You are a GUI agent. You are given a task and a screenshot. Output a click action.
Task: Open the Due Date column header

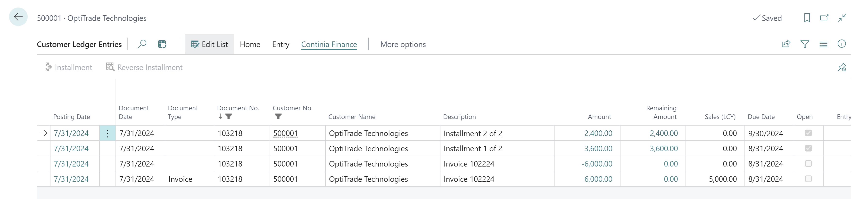(761, 117)
